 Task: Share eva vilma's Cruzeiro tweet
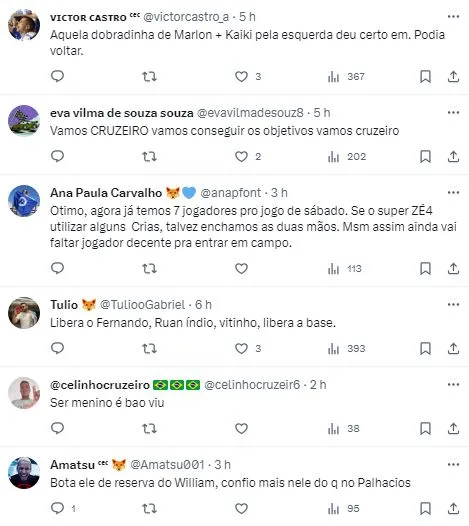coord(453,157)
